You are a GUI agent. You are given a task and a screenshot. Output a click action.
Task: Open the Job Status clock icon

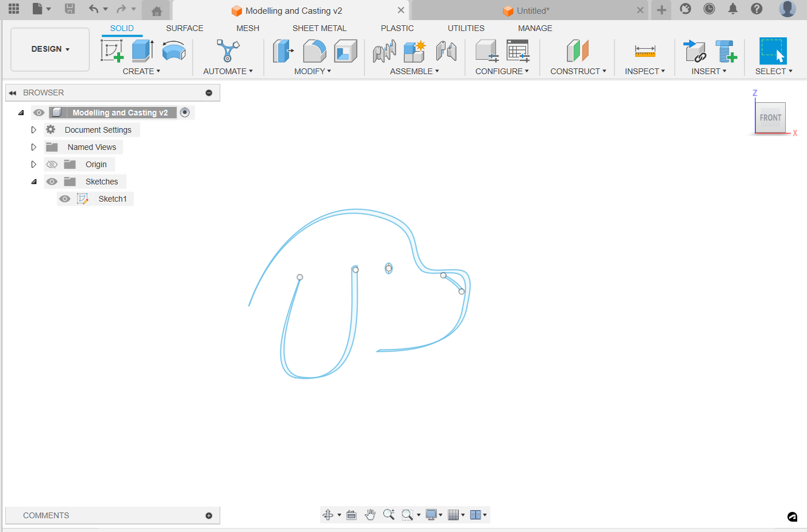[709, 9]
